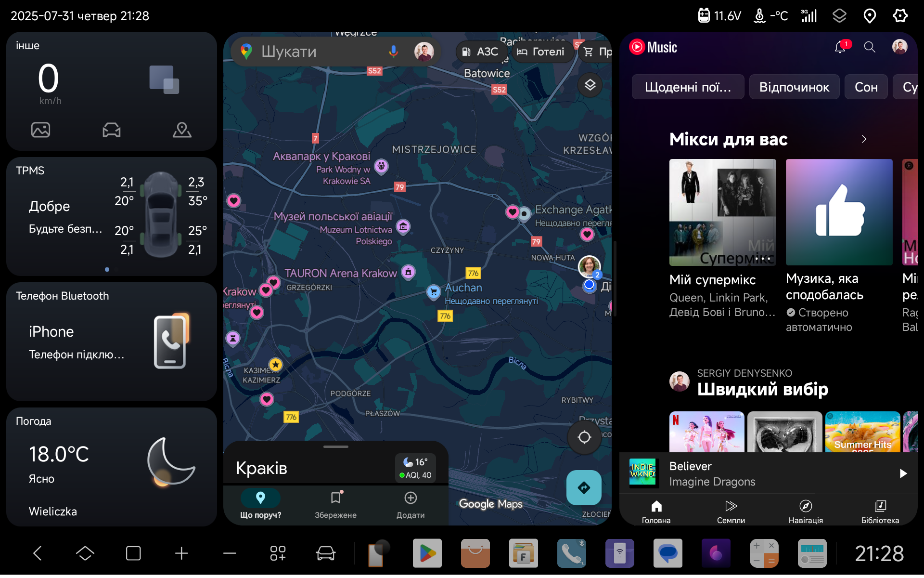Open YouTube Music notifications bell

[x=840, y=47]
